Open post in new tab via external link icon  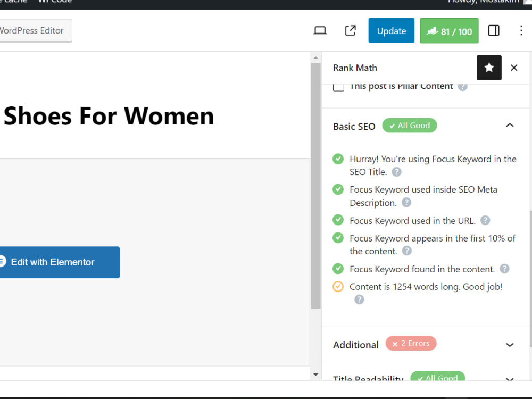pos(351,30)
